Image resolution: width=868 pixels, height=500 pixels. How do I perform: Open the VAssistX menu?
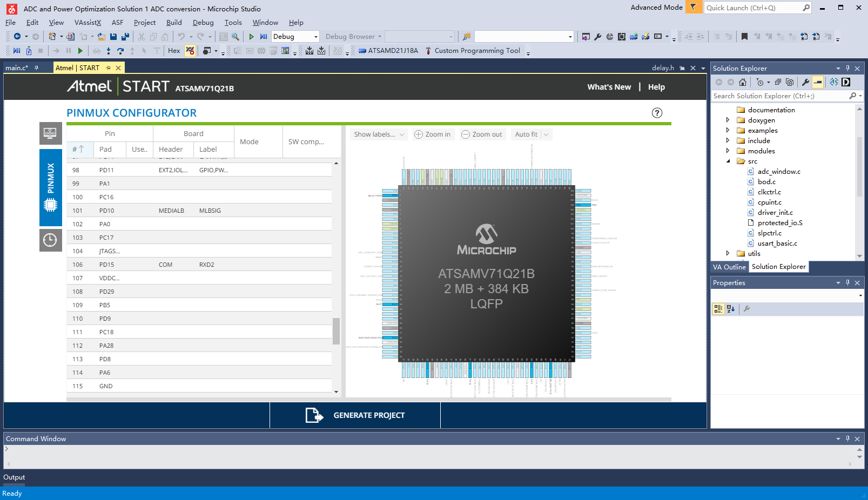[88, 23]
